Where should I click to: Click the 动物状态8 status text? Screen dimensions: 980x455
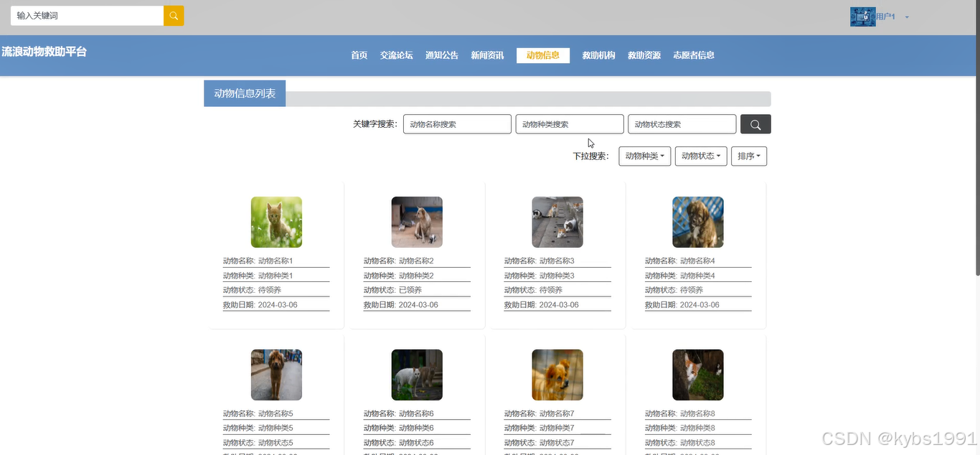click(697, 443)
